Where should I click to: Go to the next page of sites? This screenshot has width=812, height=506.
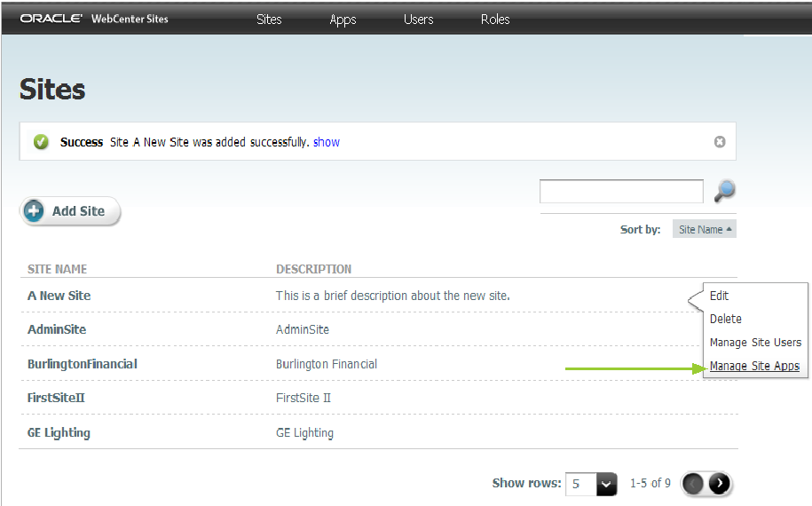[x=719, y=483]
